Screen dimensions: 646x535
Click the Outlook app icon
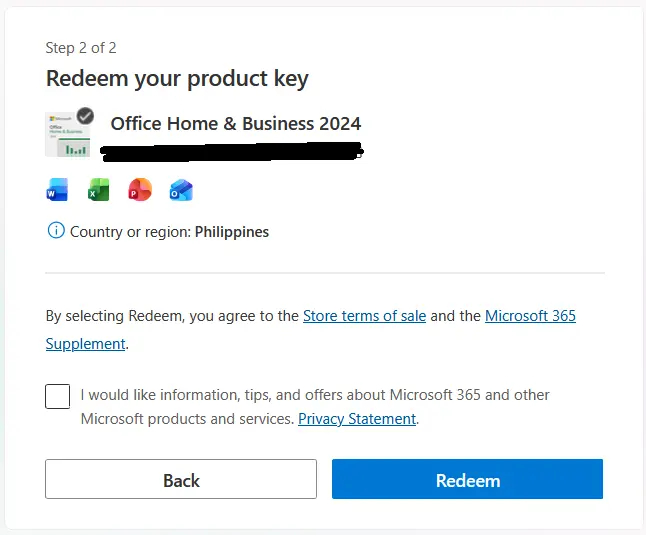pyautogui.click(x=181, y=190)
